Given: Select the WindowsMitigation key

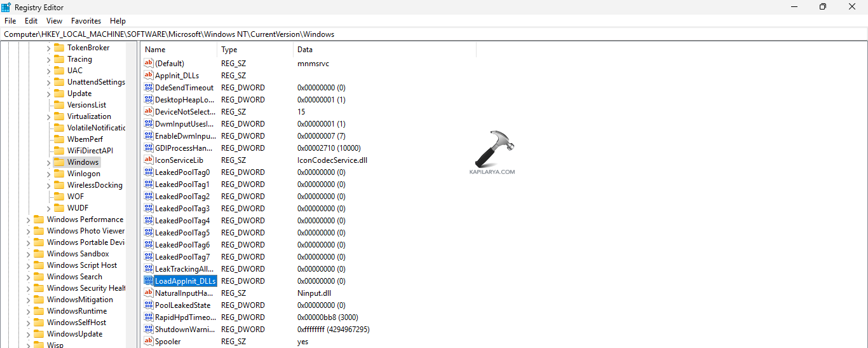Looking at the screenshot, I should point(80,300).
